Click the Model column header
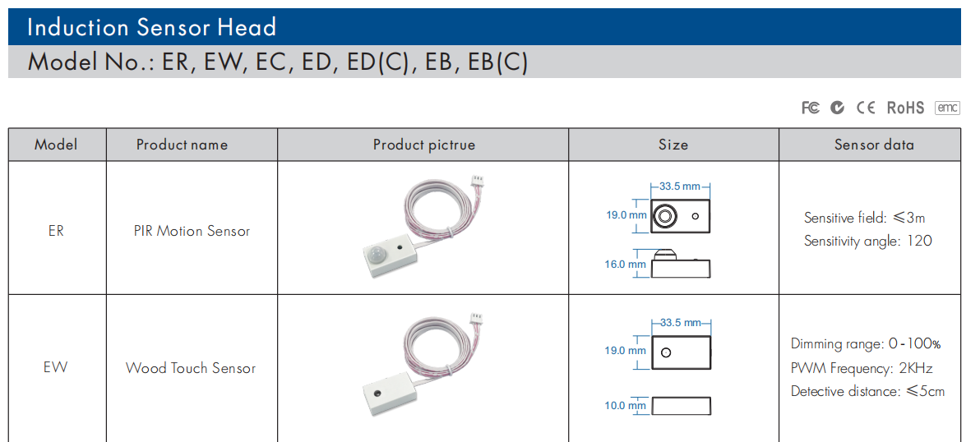Viewport: 980px width, 442px height. (x=57, y=145)
